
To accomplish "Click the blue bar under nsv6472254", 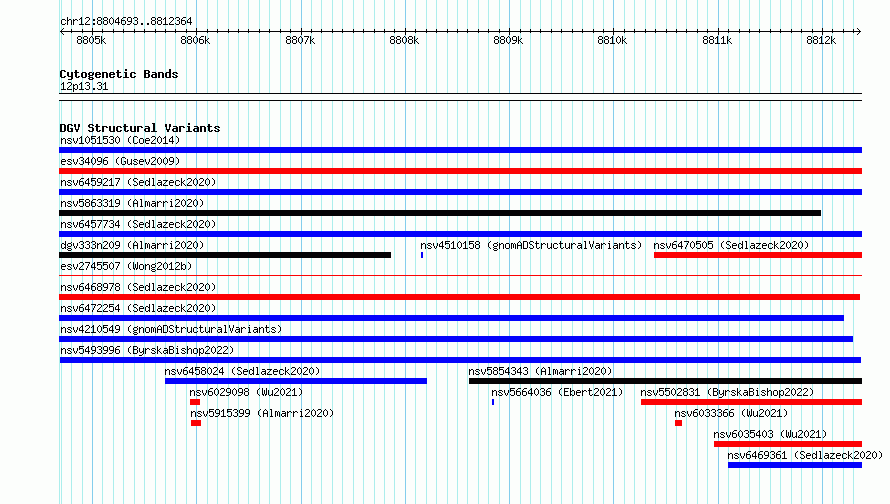I will point(451,318).
